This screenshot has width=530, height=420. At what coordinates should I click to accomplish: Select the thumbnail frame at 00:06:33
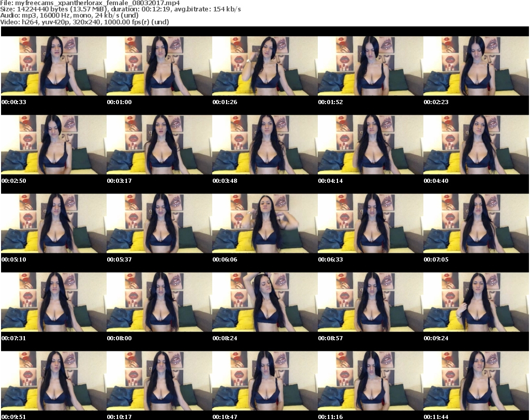coord(370,224)
